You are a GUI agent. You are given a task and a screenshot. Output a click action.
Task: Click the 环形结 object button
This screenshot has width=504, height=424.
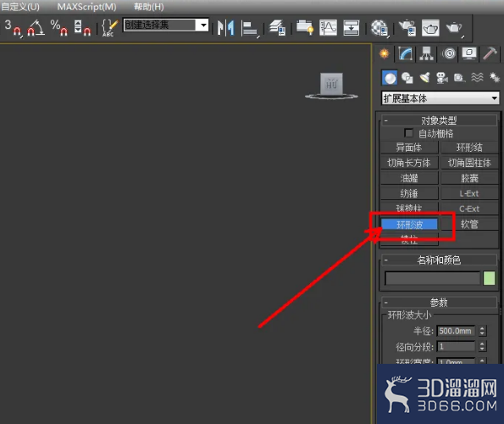tap(469, 148)
